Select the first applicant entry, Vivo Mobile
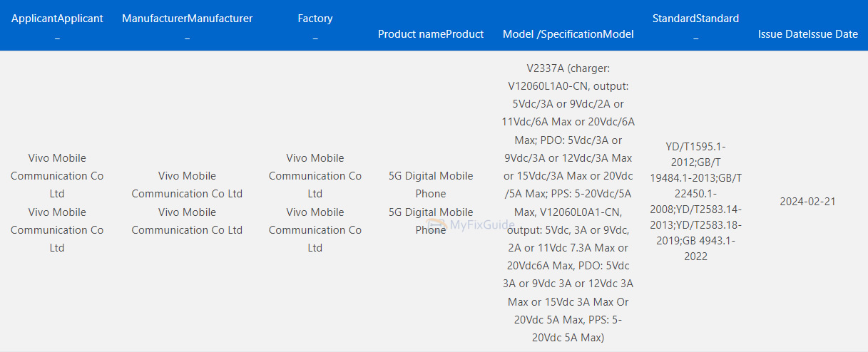Viewport: 868px width, 352px height. coord(57,175)
